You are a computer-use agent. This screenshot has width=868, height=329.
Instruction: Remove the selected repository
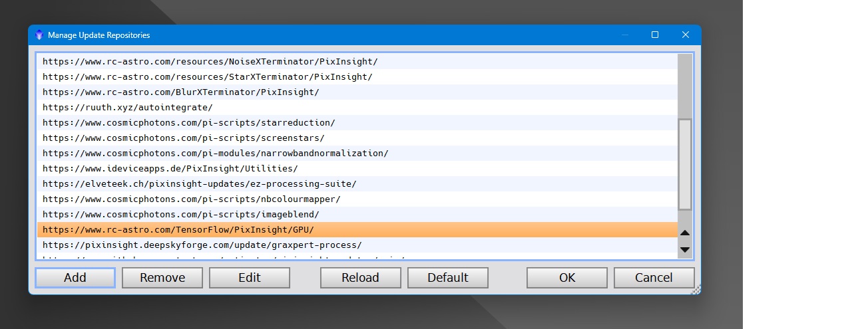point(162,278)
